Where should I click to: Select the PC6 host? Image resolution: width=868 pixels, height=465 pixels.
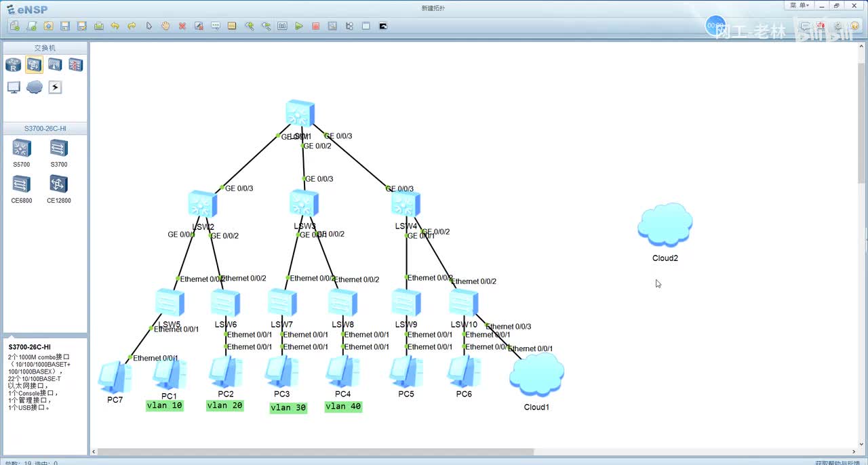coord(464,372)
